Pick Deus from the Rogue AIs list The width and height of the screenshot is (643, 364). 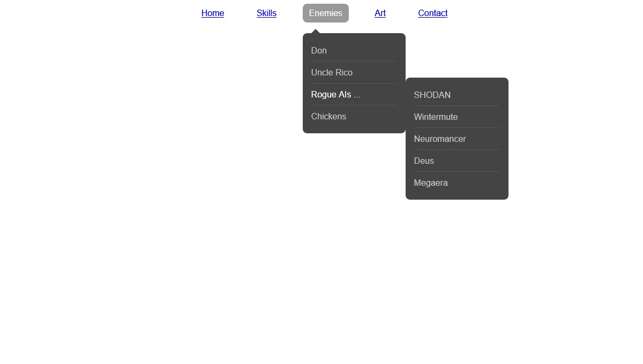(423, 161)
